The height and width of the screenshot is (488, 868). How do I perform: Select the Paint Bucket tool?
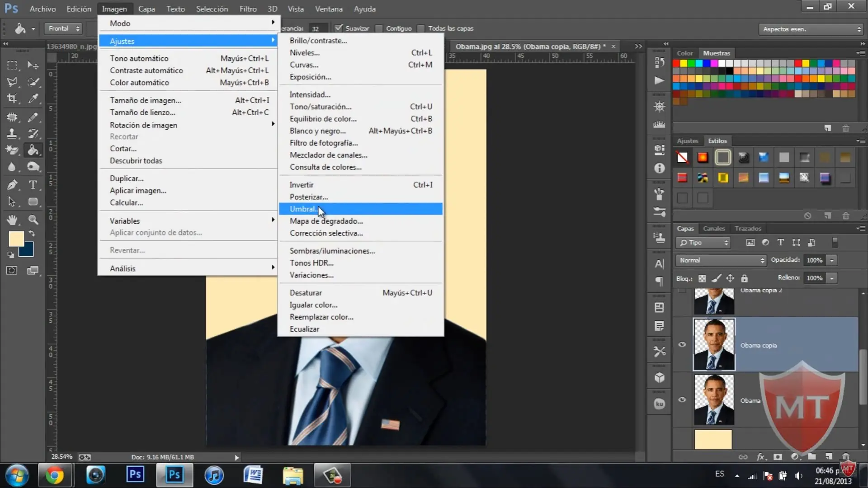click(33, 150)
